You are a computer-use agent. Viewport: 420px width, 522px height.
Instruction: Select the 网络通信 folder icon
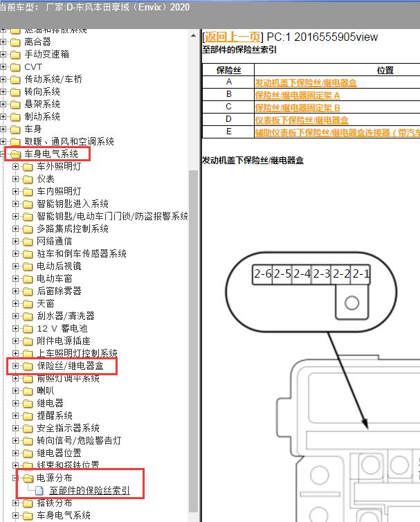[x=28, y=242]
